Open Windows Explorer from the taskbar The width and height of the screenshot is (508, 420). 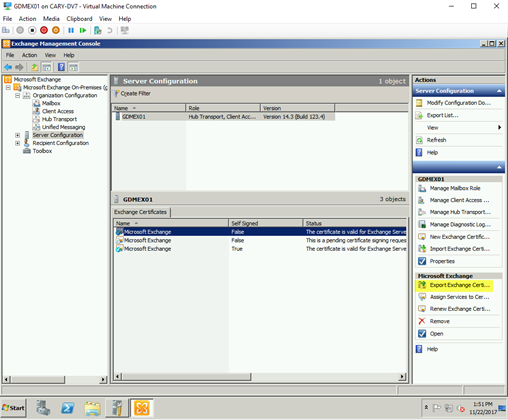pyautogui.click(x=92, y=408)
